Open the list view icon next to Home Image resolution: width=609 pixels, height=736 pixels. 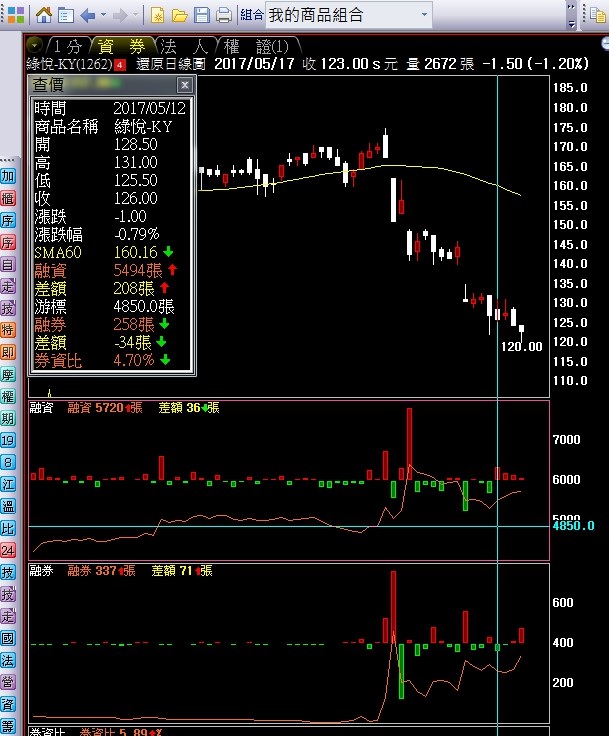(66, 15)
